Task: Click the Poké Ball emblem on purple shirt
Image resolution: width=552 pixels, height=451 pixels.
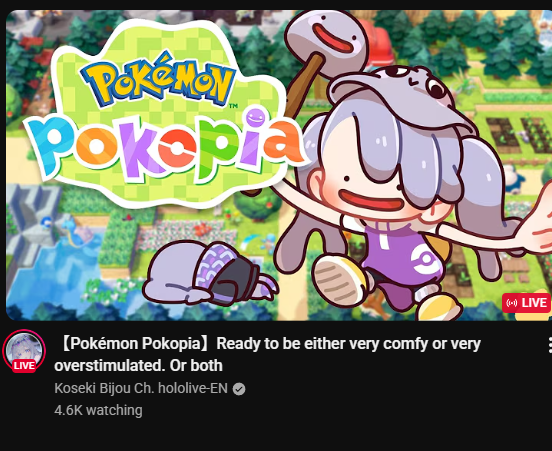Action: [x=425, y=261]
